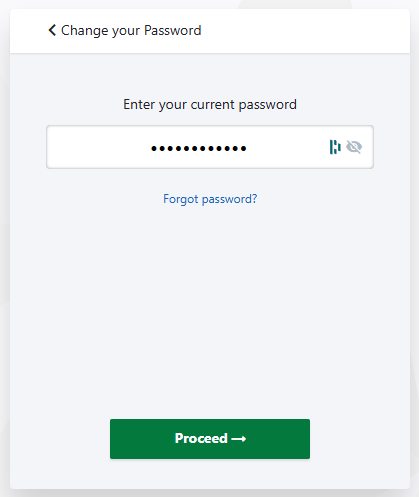Viewport: 419px width, 497px height.
Task: Click the Enter your current password label
Action: coord(210,105)
